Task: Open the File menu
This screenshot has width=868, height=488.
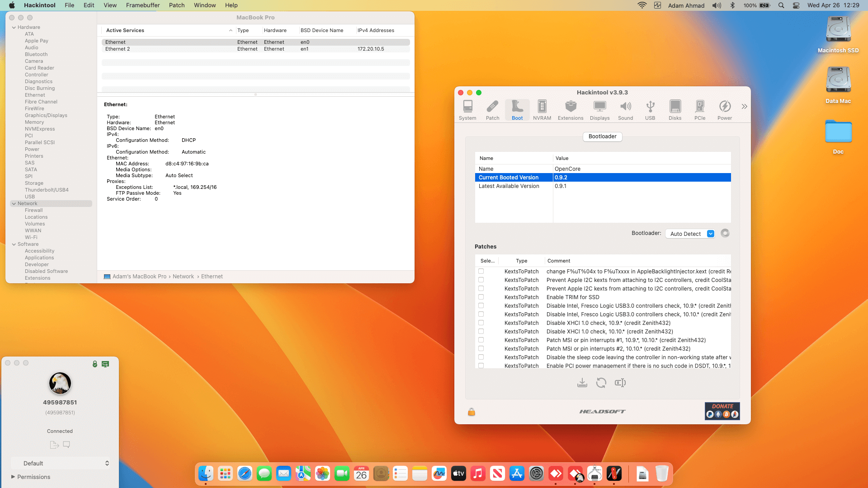Action: click(70, 5)
